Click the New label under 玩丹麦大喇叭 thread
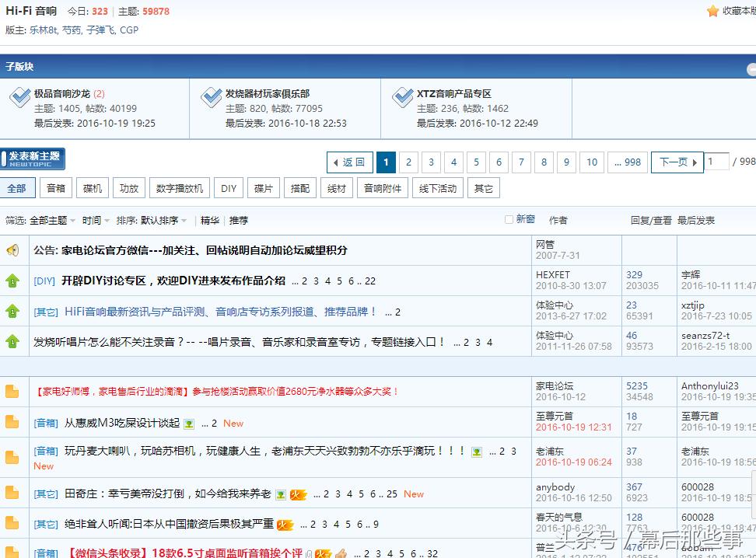Viewport: 756px width, 558px height. (x=43, y=466)
